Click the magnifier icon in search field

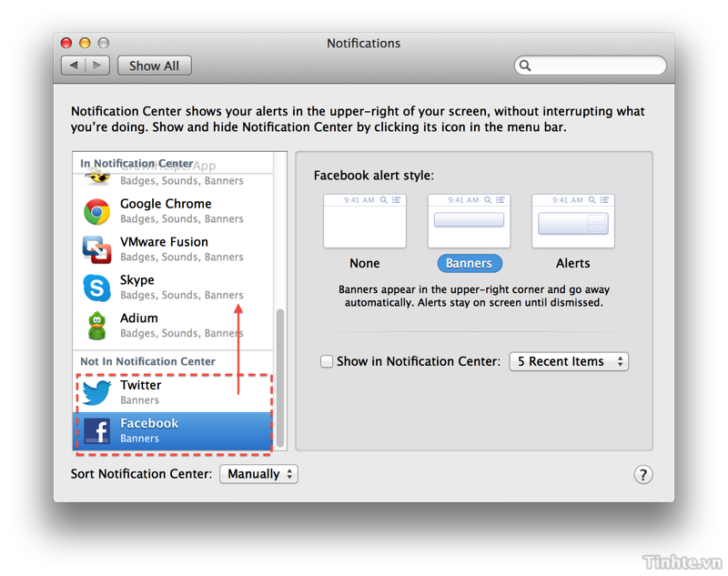point(525,66)
